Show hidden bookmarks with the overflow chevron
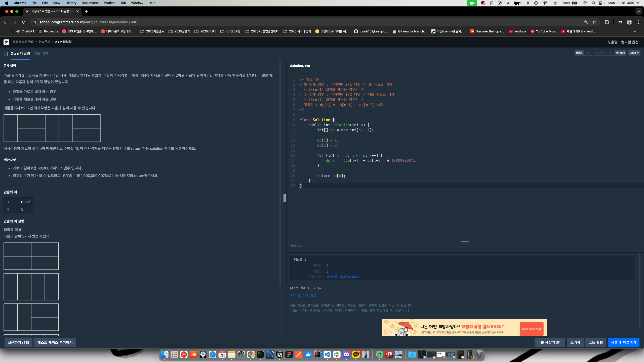Image resolution: width=644 pixels, height=362 pixels. point(635,31)
